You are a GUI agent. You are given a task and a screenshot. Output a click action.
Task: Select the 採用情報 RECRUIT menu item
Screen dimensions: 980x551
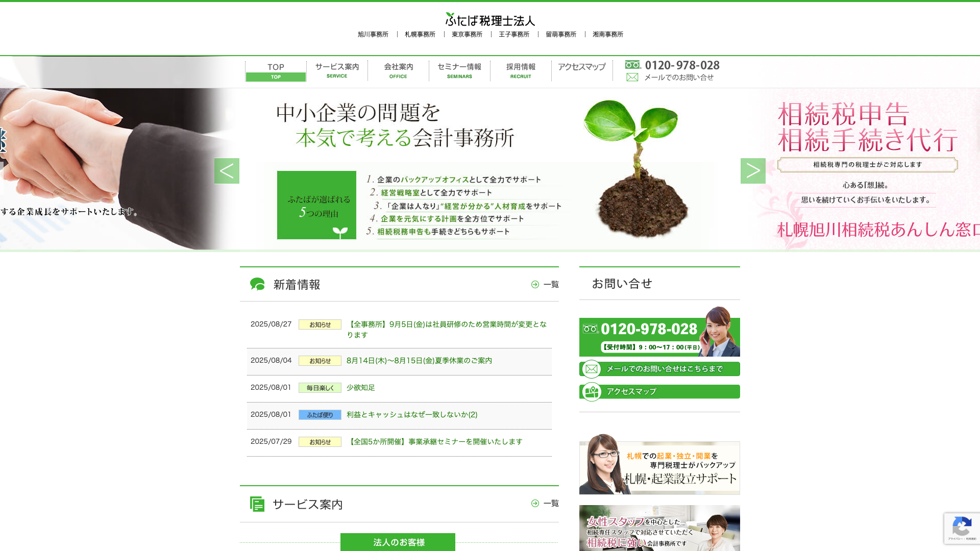pos(521,70)
